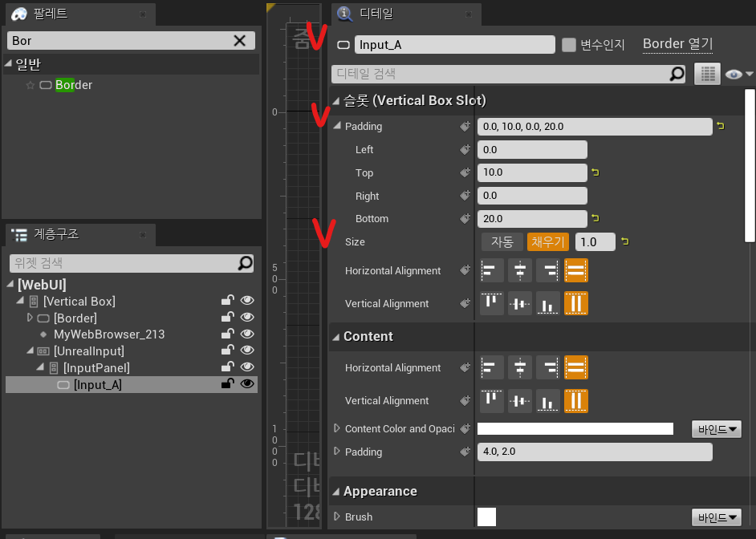Open the 바인드 dropdown for Content Color

[716, 429]
